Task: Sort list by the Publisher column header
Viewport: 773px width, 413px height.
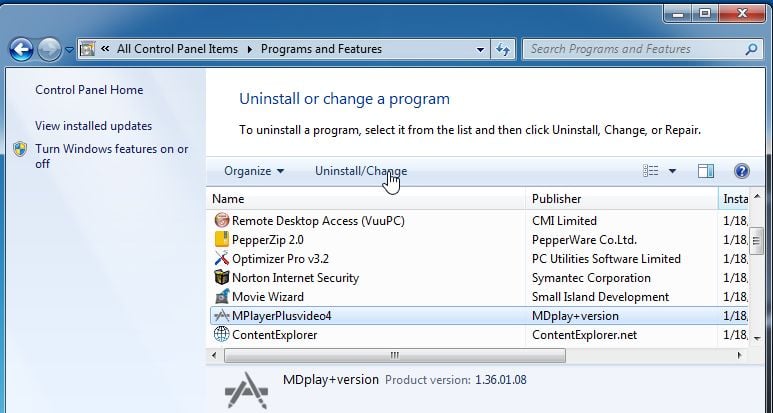Action: point(556,199)
